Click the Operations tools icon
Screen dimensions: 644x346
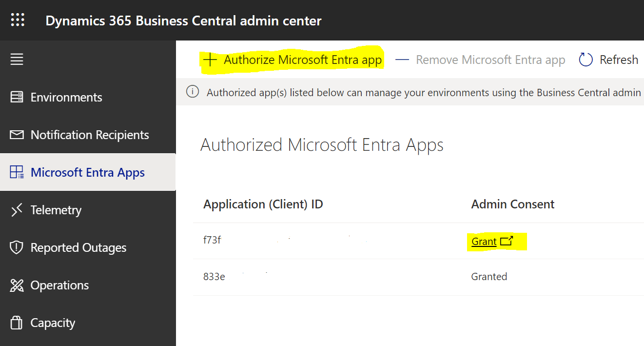pos(17,285)
